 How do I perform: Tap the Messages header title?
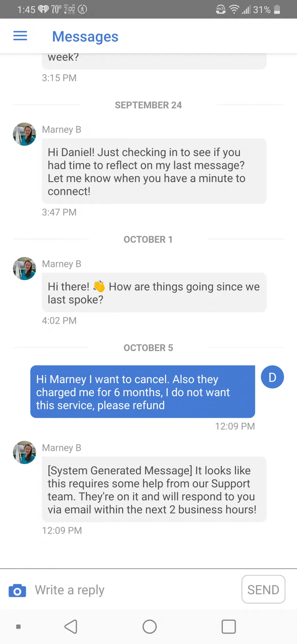point(85,36)
